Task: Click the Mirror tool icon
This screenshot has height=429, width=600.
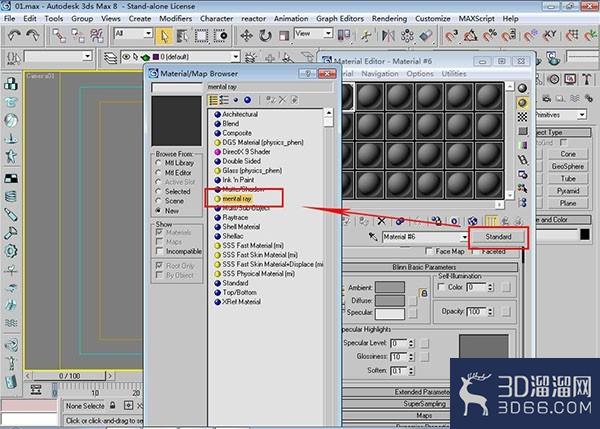Action: coord(388,36)
